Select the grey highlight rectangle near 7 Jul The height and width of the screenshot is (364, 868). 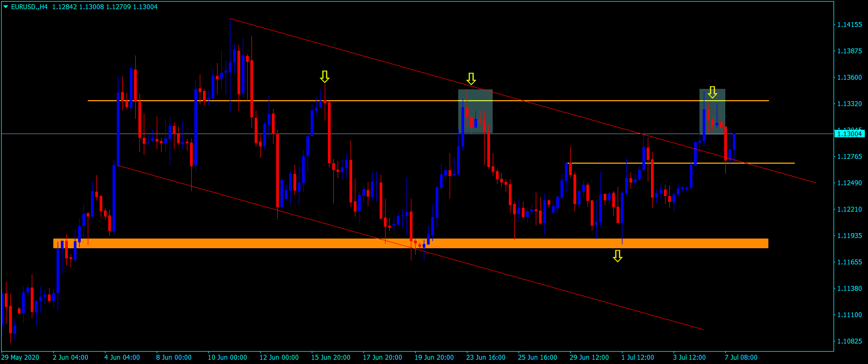tap(712, 111)
